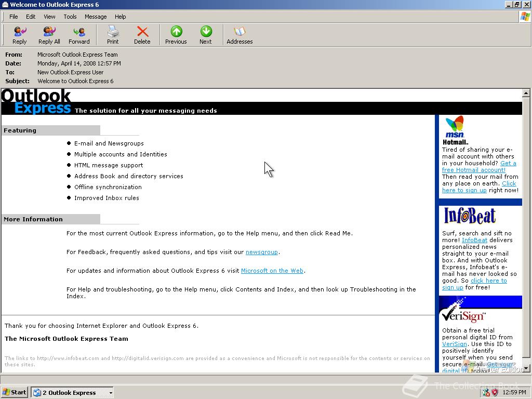
Task: Click the security shield tray icon
Action: pyautogui.click(x=495, y=393)
